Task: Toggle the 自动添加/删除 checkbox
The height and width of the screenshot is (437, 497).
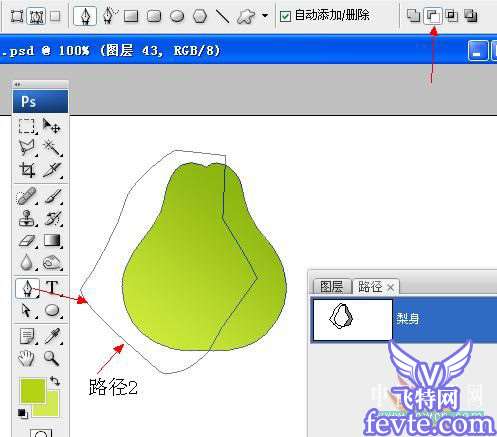Action: tap(285, 16)
